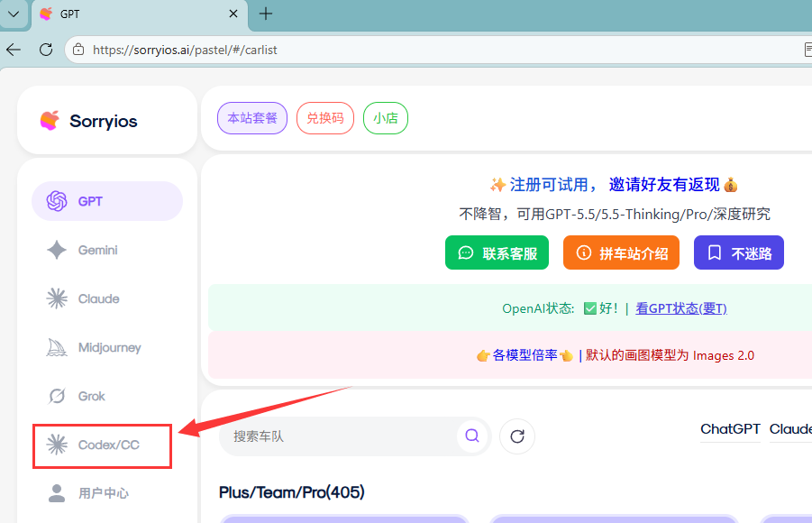Screen dimensions: 812x523
Task: Click the Gemini star icon
Action: 57,250
